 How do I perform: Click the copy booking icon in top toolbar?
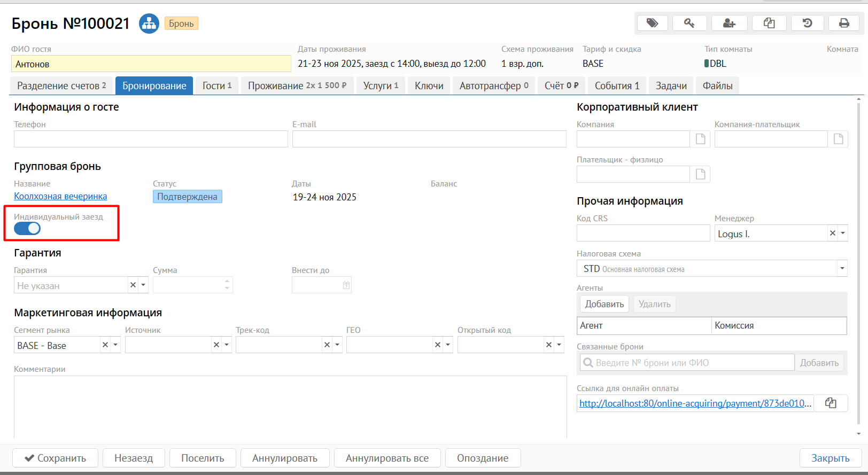[769, 23]
